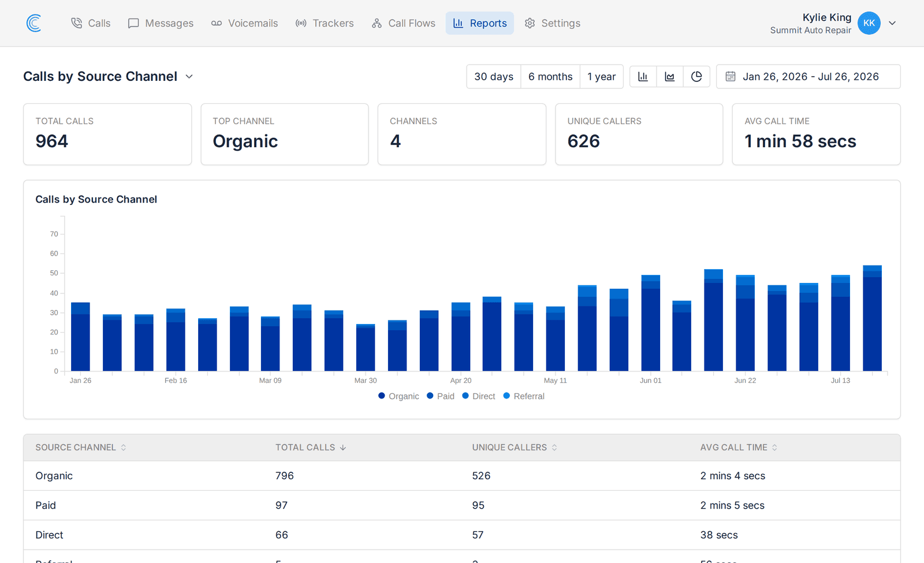Open the date range picker
Screen dimensions: 924x563
(x=808, y=77)
